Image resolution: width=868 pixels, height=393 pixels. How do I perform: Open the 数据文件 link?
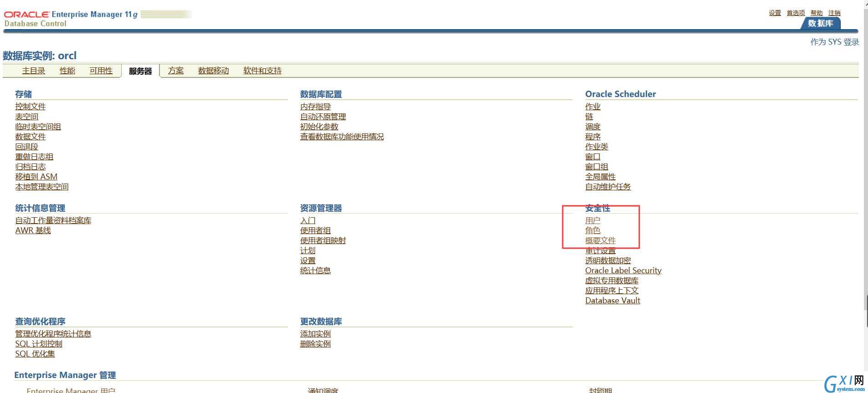(x=31, y=136)
